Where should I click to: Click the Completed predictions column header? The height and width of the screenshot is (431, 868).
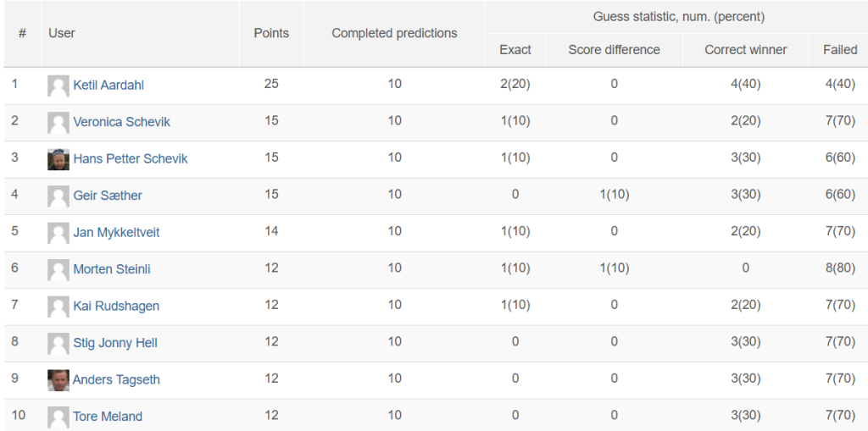click(x=395, y=33)
